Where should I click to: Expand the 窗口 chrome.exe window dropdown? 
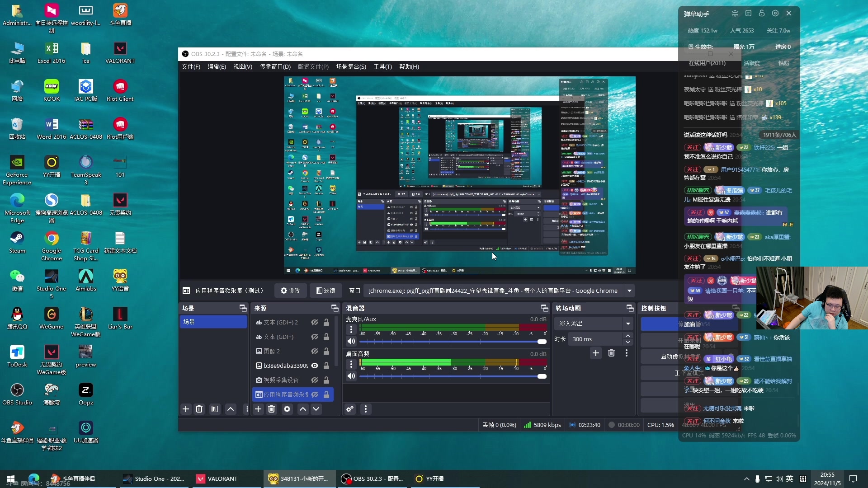tap(629, 291)
